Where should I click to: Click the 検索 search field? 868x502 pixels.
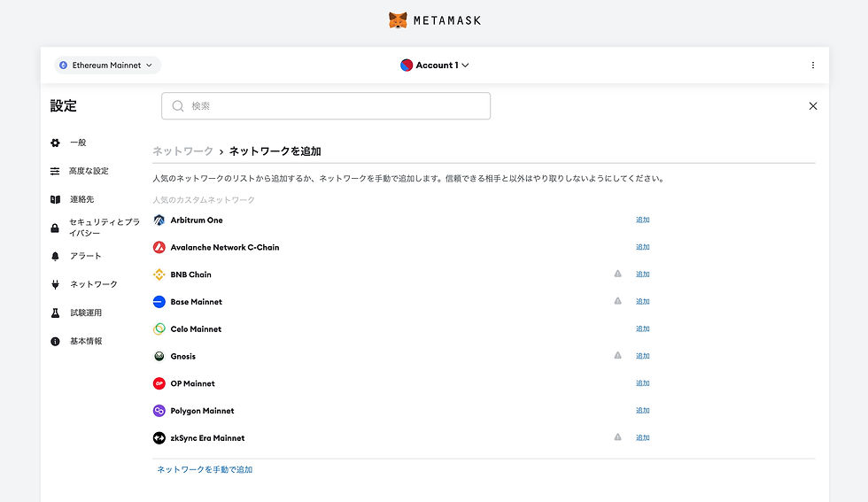pos(326,105)
